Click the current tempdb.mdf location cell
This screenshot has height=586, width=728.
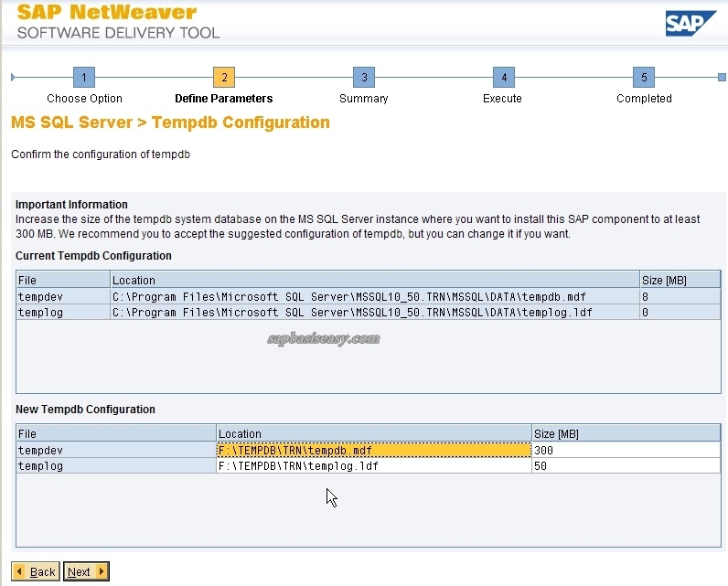pyautogui.click(x=375, y=296)
